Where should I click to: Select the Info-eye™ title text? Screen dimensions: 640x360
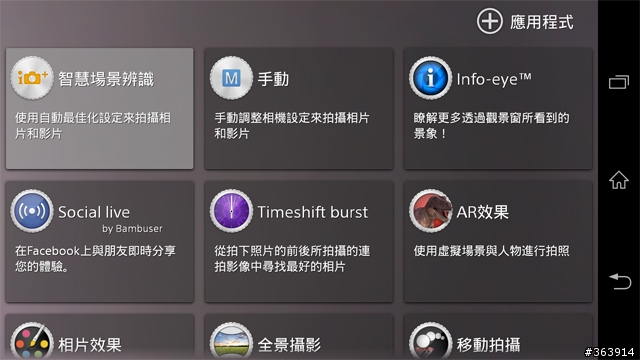(x=494, y=79)
